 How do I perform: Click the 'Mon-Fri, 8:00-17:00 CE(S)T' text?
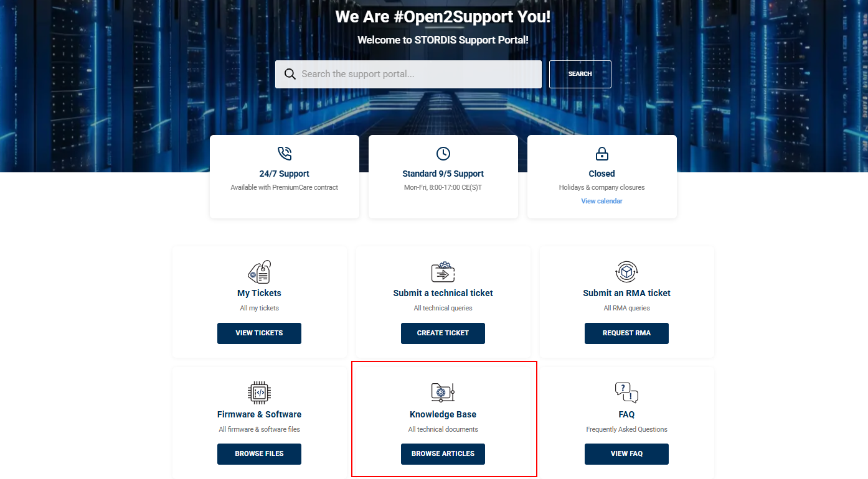coord(443,187)
